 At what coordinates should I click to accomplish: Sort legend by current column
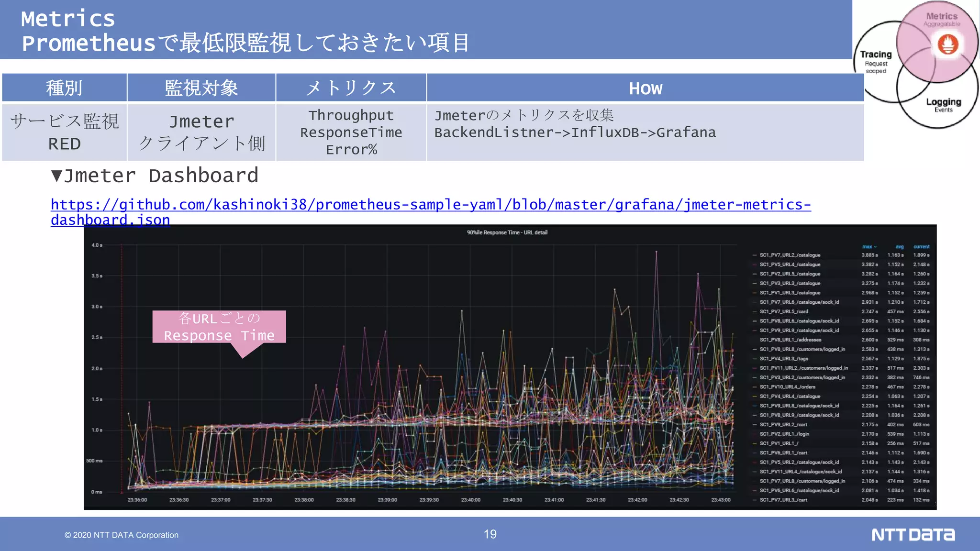point(921,247)
